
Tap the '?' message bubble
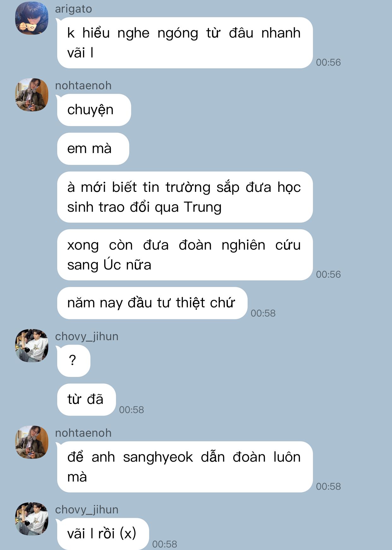pos(73,361)
